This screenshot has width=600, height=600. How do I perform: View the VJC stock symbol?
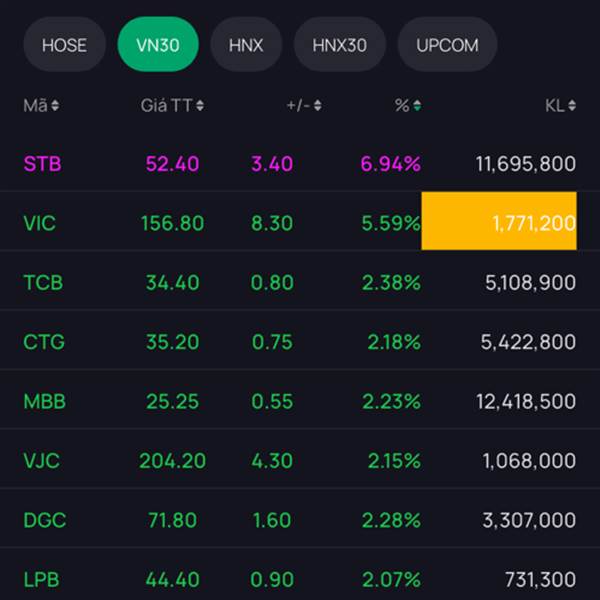42,461
